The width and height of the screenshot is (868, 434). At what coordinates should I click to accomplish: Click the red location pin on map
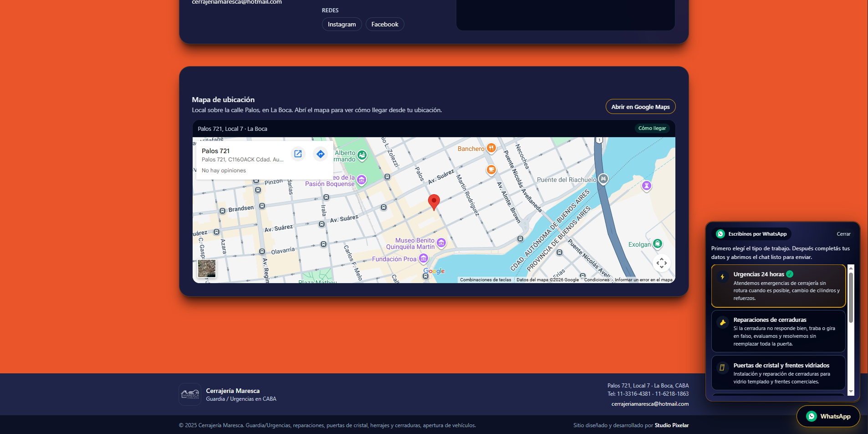pos(434,201)
